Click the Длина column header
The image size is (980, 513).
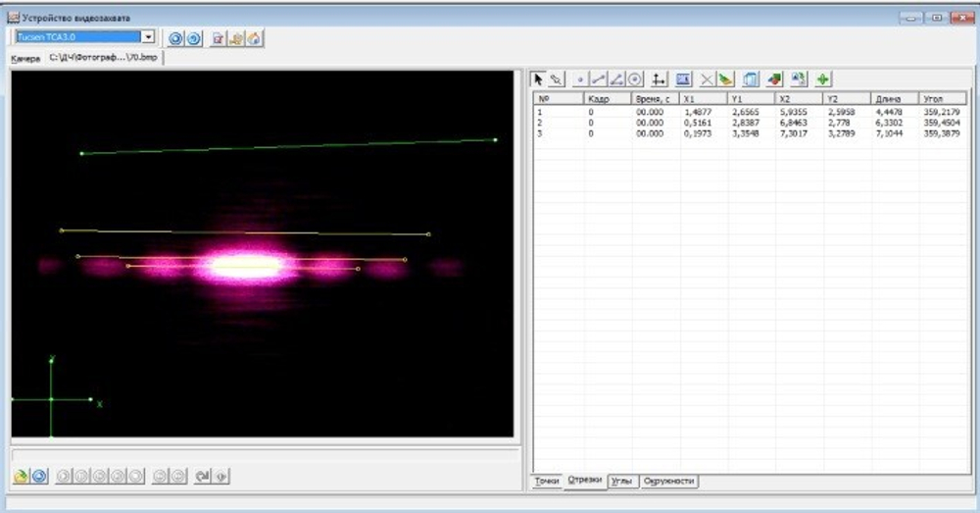pyautogui.click(x=894, y=99)
